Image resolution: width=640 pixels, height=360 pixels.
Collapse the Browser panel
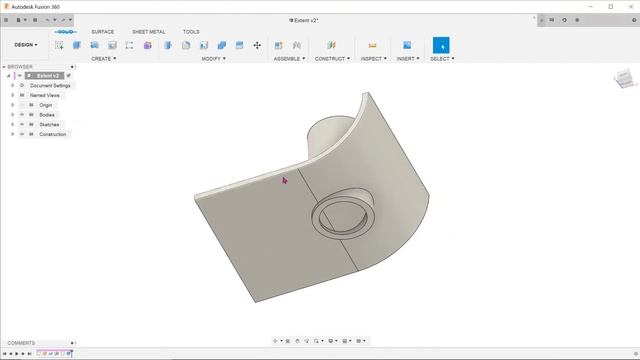tap(4, 67)
